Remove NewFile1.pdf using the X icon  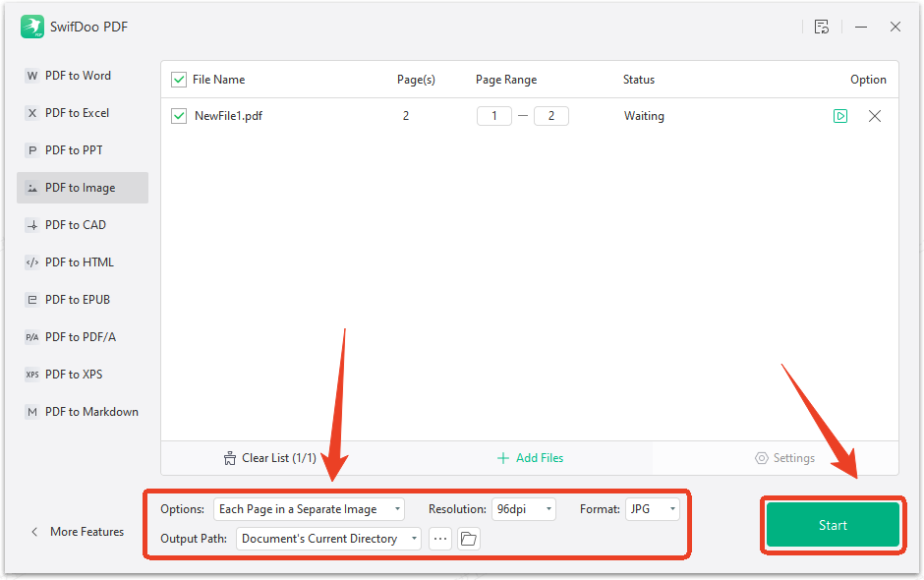(875, 116)
